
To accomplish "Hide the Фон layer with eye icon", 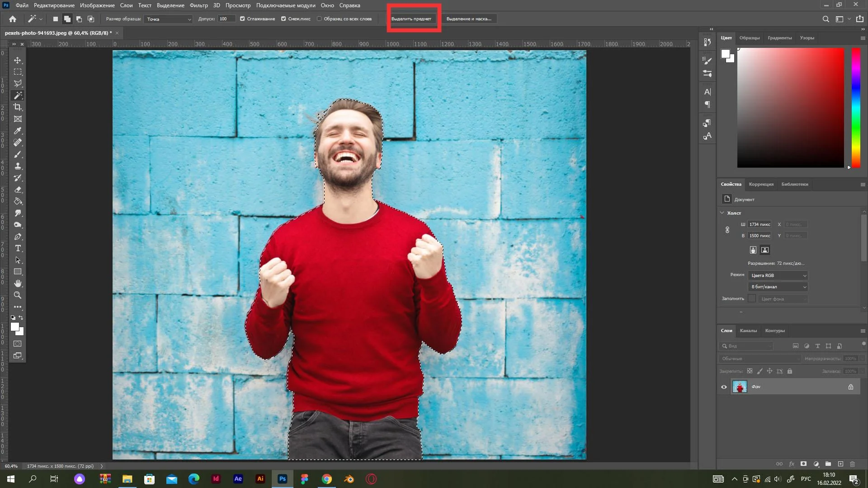I will 724,387.
